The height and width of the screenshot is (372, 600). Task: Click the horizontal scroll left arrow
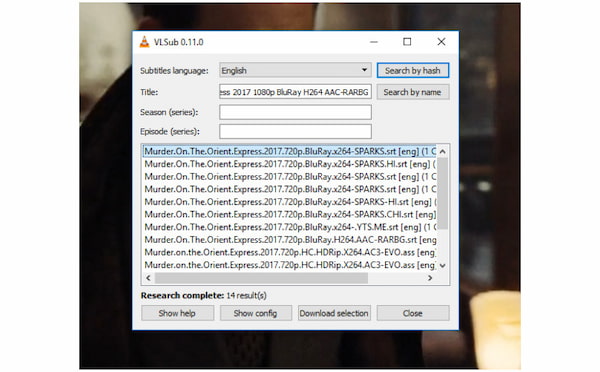pos(148,278)
